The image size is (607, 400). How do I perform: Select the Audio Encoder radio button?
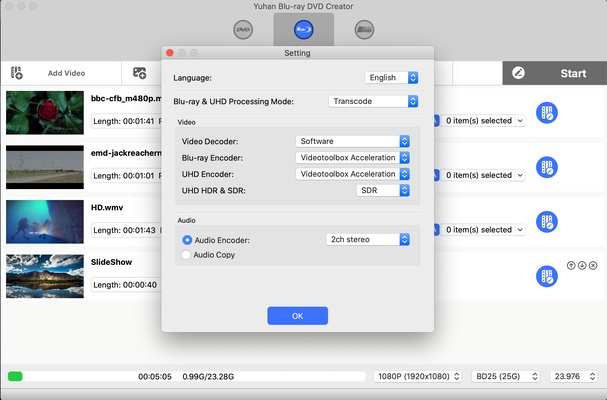pyautogui.click(x=187, y=240)
